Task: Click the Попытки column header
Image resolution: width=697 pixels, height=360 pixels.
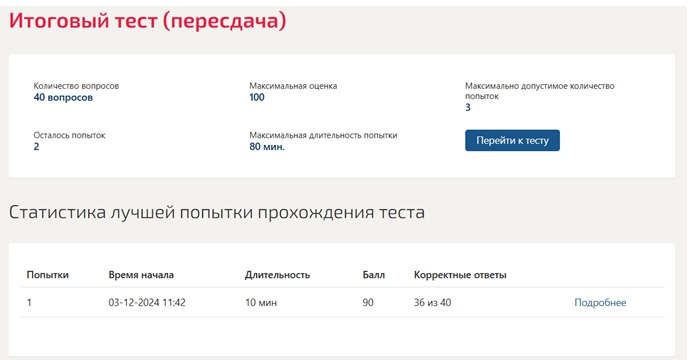Action: coord(48,275)
